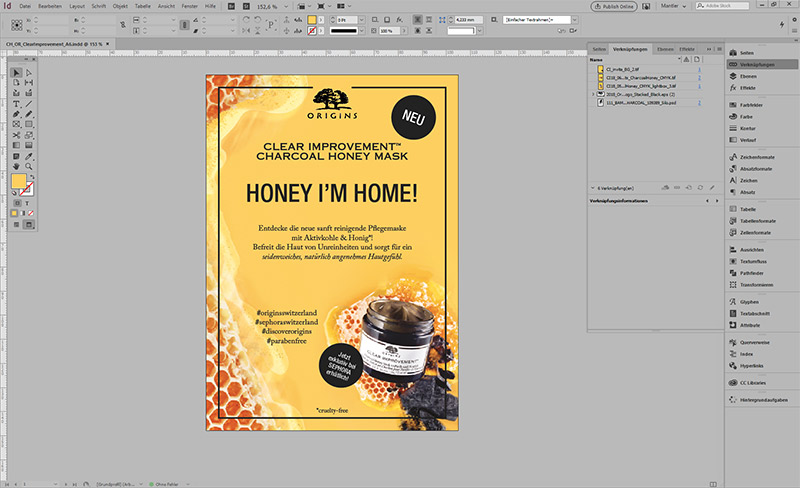
Task: Open stroke weight dropdown (0 Pt)
Action: (362, 19)
